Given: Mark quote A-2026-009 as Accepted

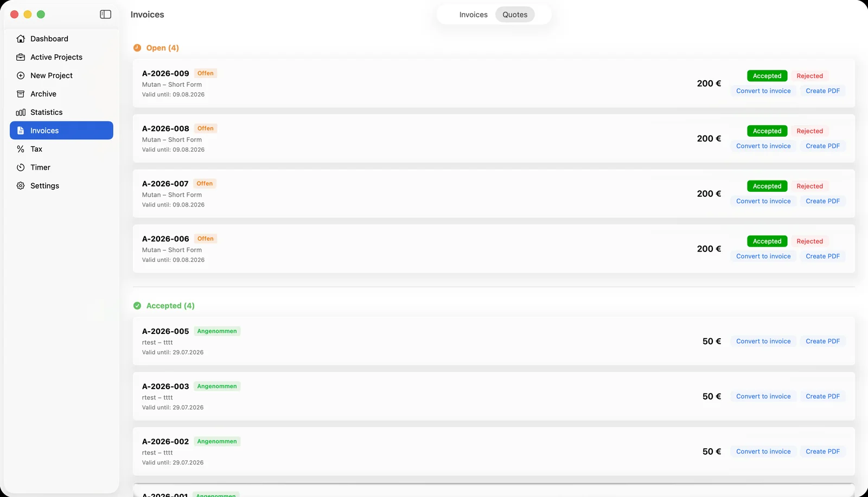Looking at the screenshot, I should 767,76.
